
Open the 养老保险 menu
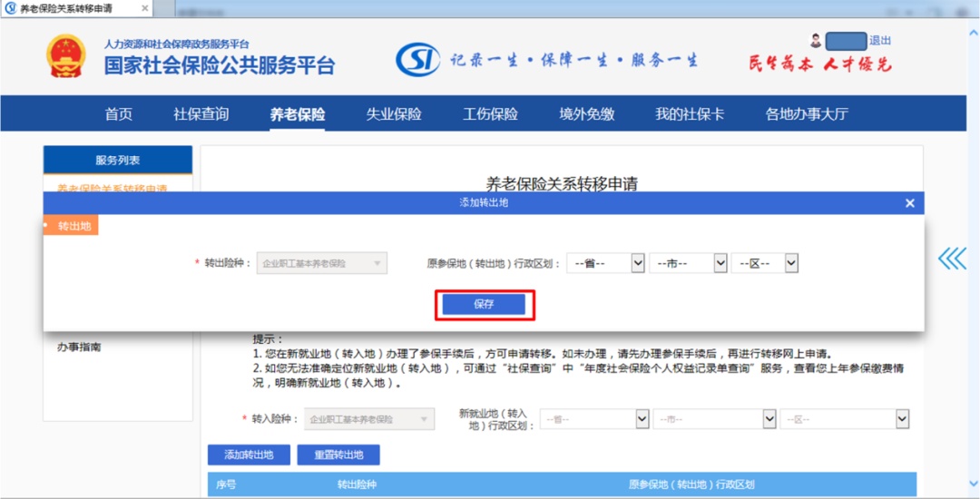(298, 114)
